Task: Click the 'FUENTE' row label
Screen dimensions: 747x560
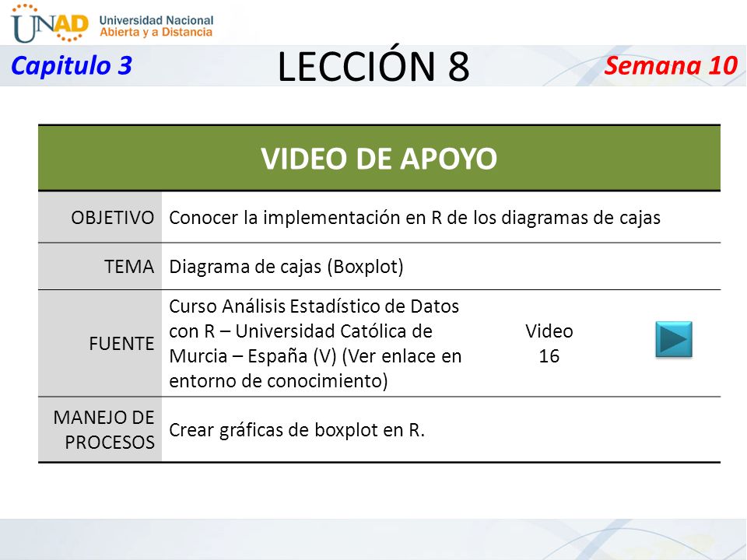Action: click(x=121, y=343)
